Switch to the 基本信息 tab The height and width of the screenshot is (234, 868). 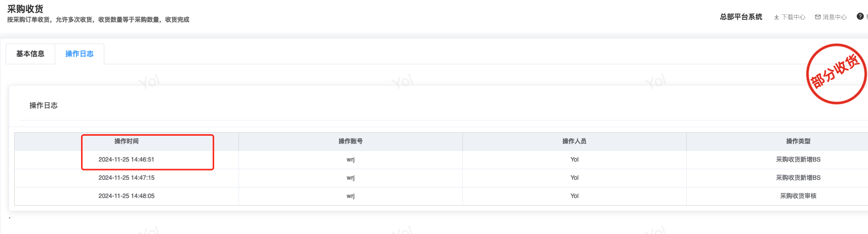30,54
